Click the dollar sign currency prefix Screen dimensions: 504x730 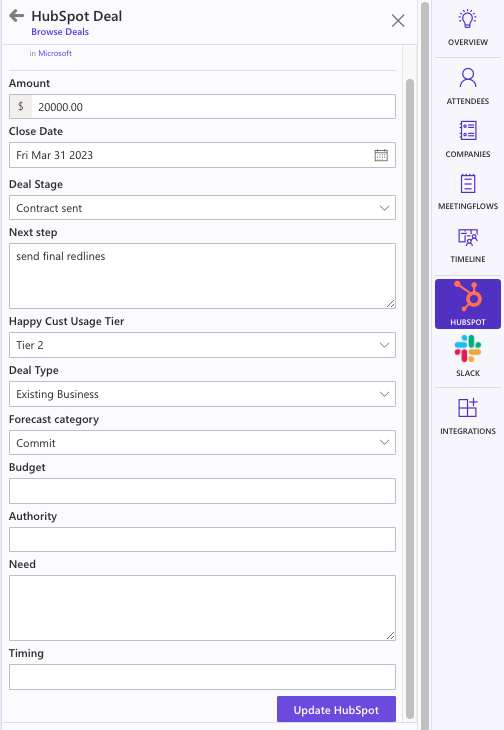(20, 107)
